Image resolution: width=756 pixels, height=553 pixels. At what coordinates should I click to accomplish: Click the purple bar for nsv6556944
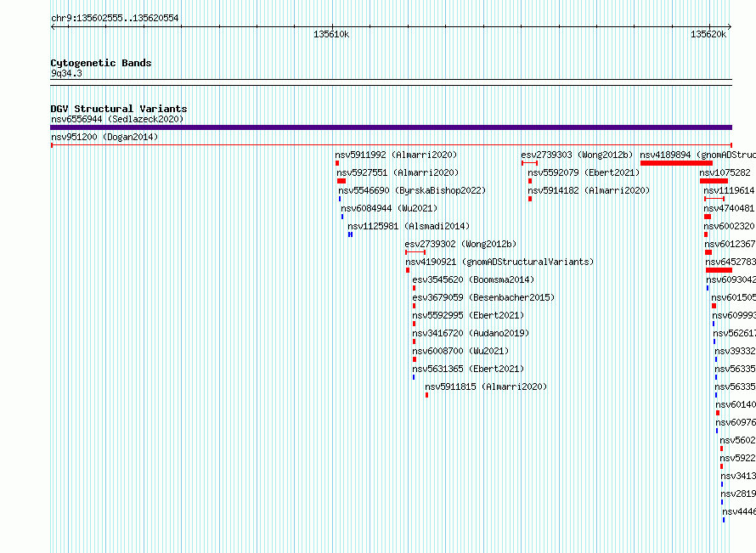391,127
